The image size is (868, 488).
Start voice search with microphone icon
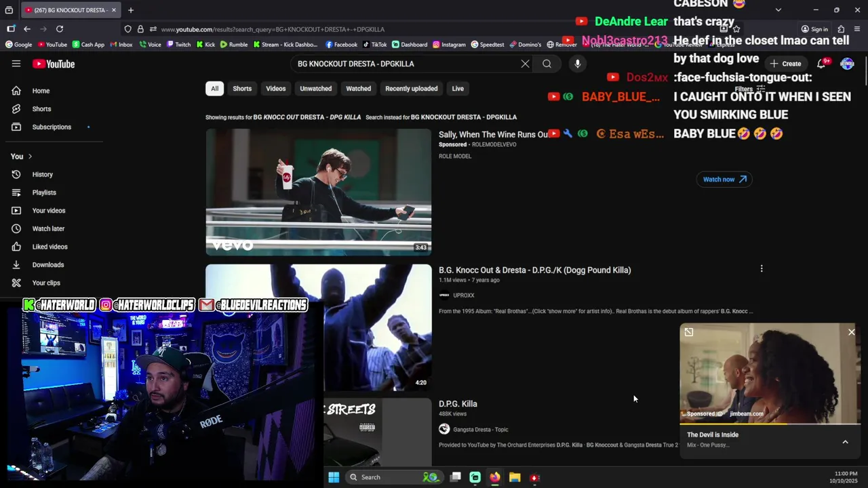[x=578, y=64]
